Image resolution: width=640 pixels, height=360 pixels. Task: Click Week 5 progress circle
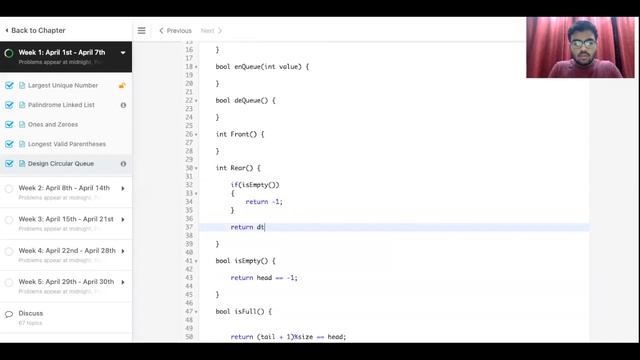[x=9, y=282]
